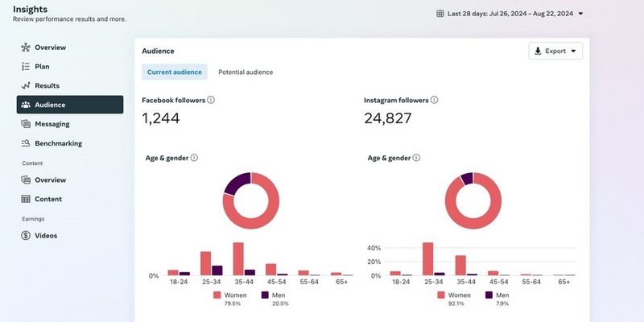Open Overview under the Content section
Screen dimensions: 644x322
point(50,180)
